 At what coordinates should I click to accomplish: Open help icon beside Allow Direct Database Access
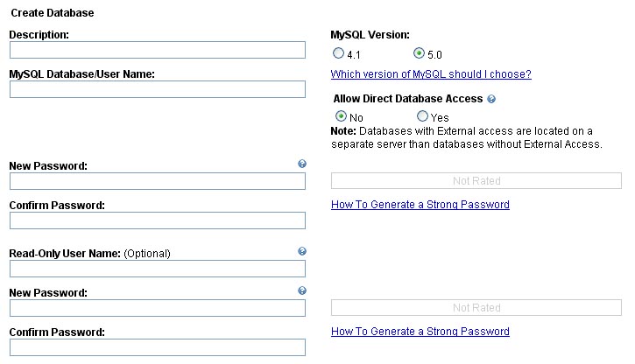coord(491,99)
